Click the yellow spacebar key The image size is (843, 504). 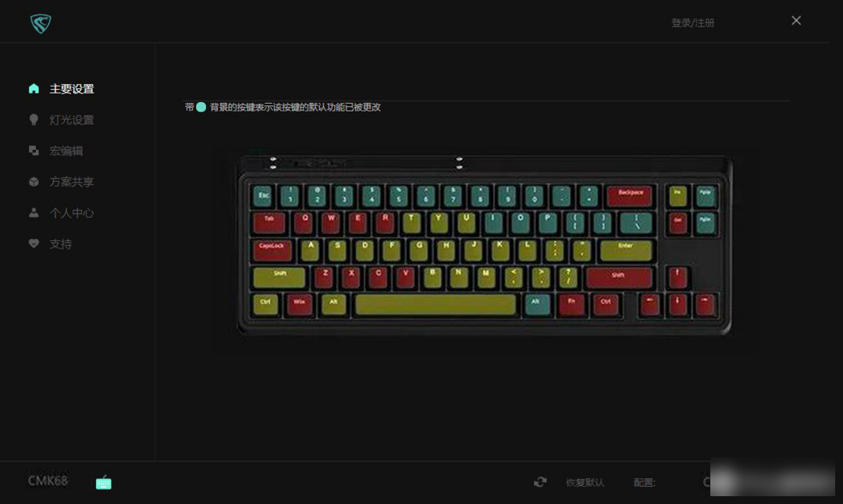point(436,304)
